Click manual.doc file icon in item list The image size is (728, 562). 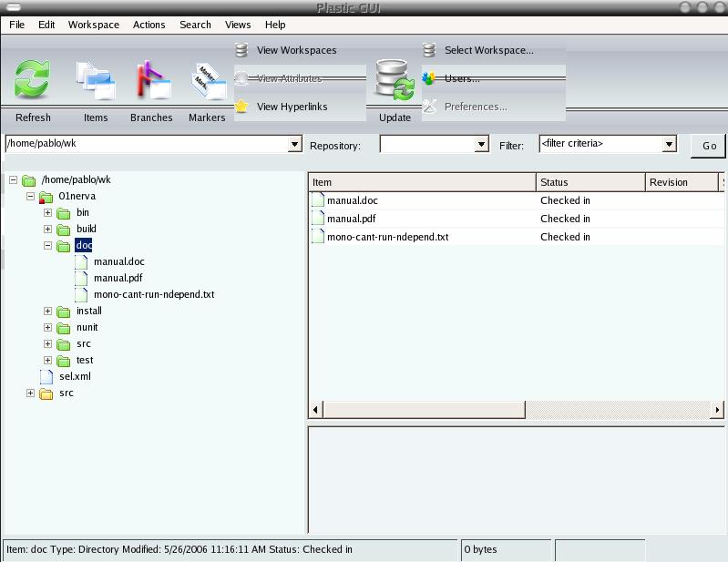click(x=318, y=200)
